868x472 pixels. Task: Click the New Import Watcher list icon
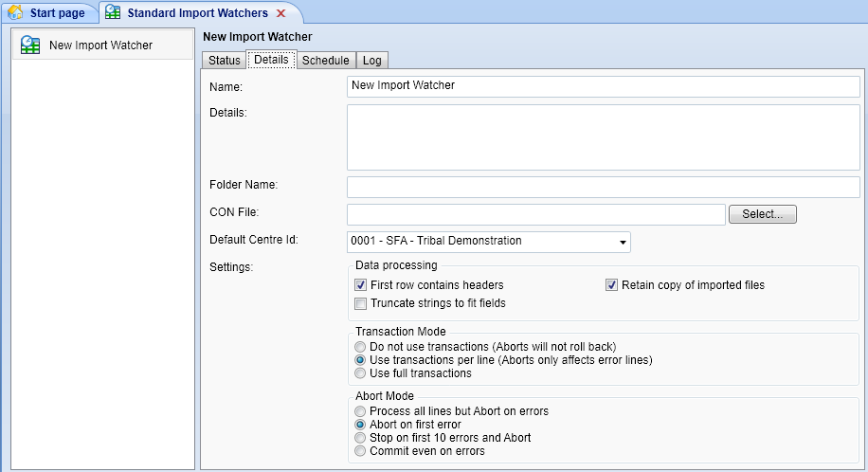[x=30, y=45]
